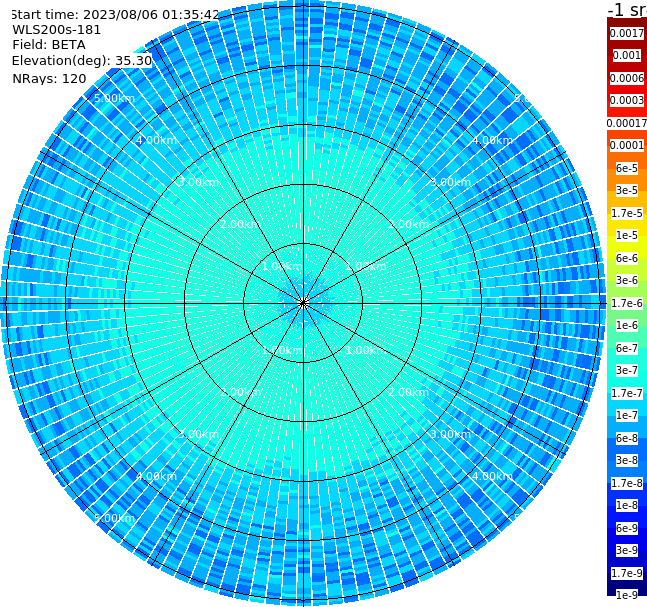The height and width of the screenshot is (607, 647).
Task: Click the southeast 2.00km range label
Action: (x=408, y=392)
